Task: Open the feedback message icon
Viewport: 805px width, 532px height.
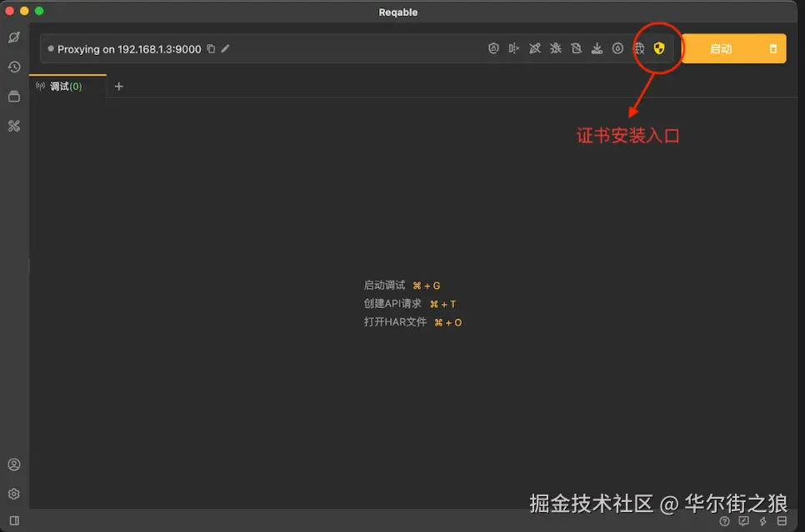Action: [743, 521]
